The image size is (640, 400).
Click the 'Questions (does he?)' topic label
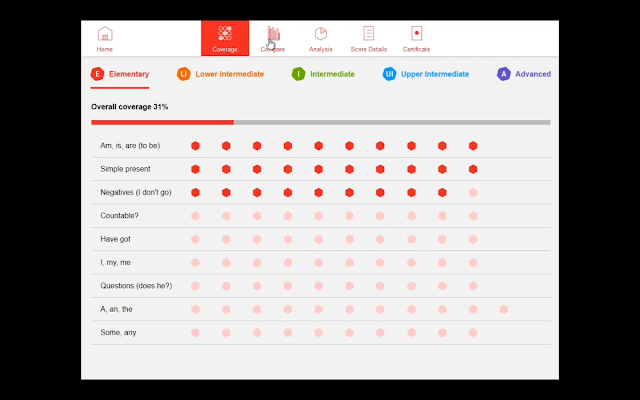136,286
